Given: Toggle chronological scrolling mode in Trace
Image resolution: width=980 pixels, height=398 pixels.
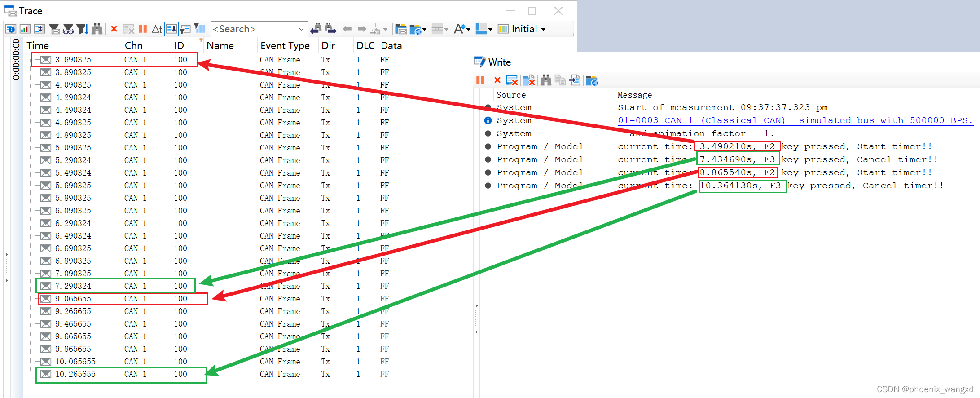Looking at the screenshot, I should [x=171, y=29].
